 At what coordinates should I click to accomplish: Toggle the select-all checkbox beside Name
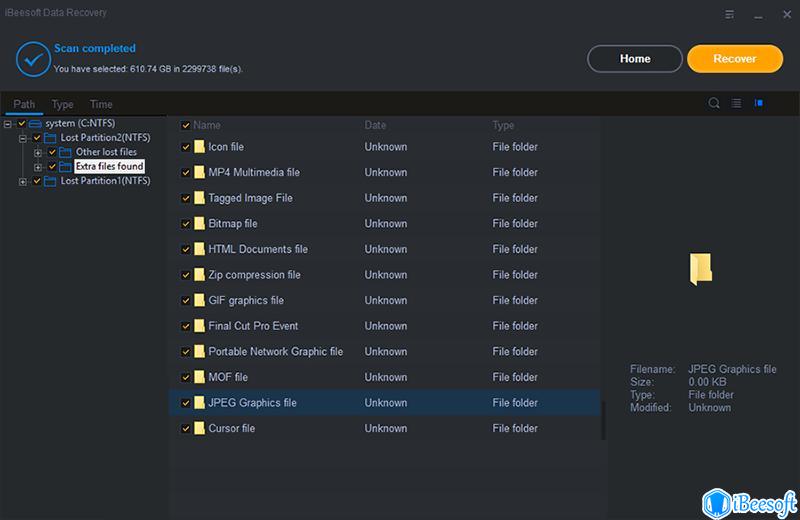185,126
